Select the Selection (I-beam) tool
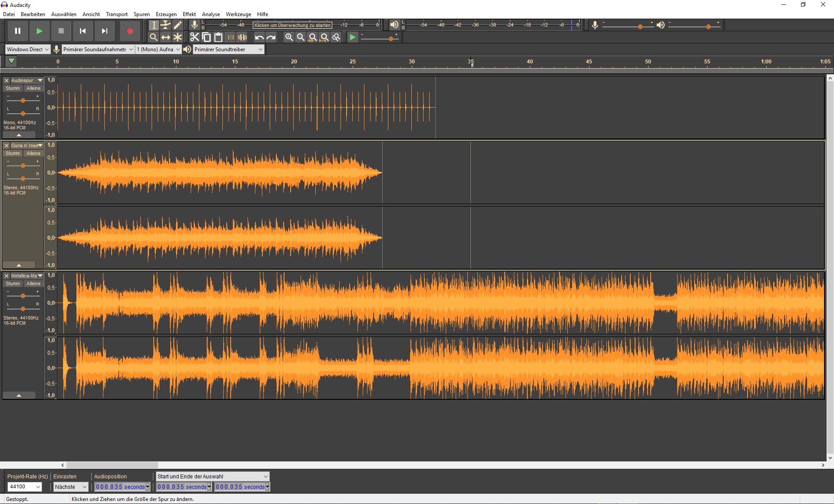 pyautogui.click(x=154, y=25)
